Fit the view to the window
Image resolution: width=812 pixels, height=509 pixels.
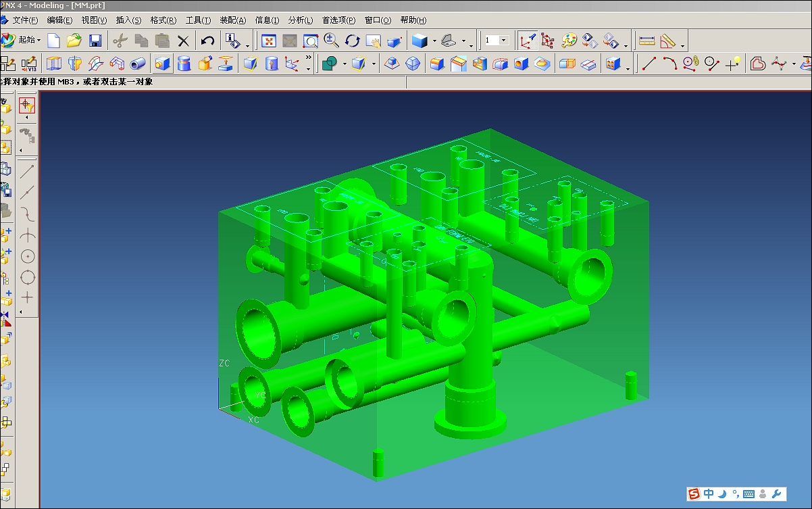point(269,41)
